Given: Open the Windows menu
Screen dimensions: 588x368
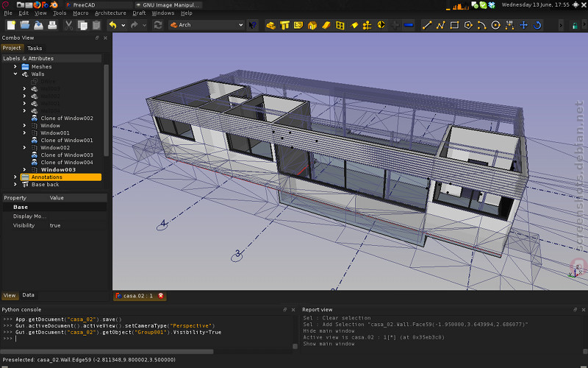Looking at the screenshot, I should pos(162,13).
